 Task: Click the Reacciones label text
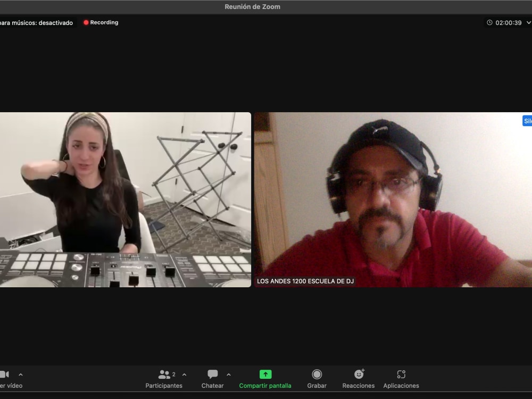click(358, 386)
